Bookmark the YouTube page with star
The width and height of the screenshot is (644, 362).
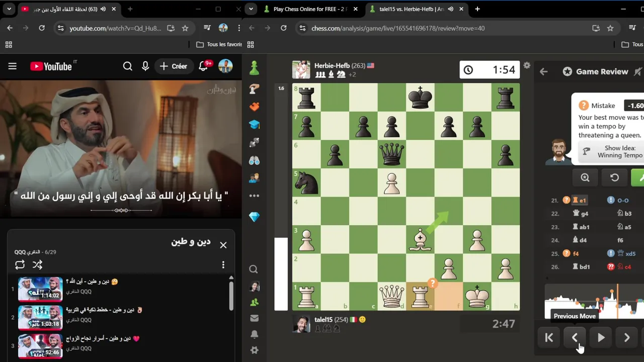[x=185, y=28]
